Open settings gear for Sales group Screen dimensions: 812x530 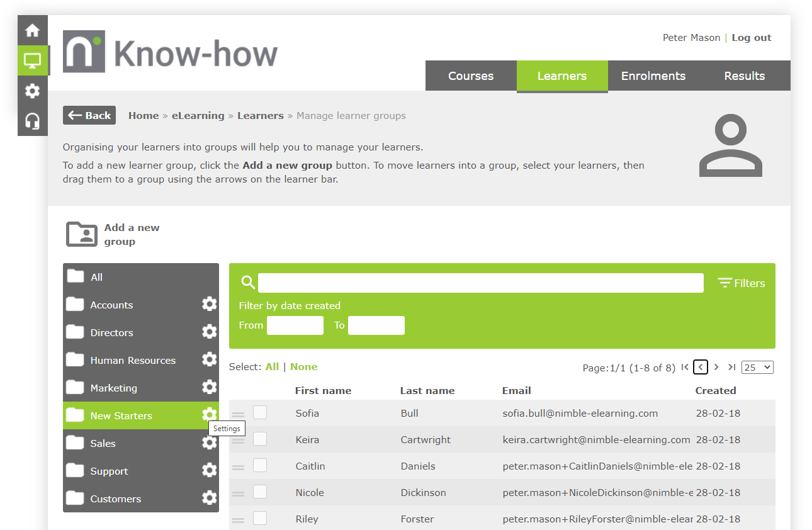[x=209, y=443]
